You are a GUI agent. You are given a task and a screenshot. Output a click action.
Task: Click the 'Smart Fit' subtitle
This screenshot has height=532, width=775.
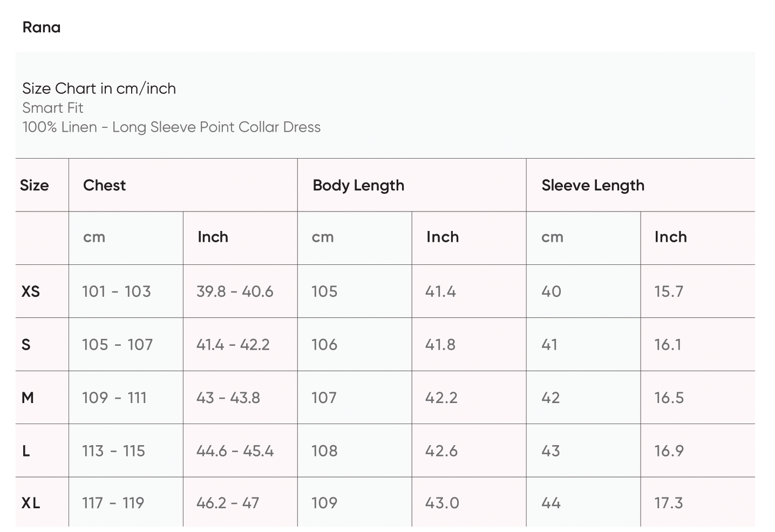click(x=53, y=108)
